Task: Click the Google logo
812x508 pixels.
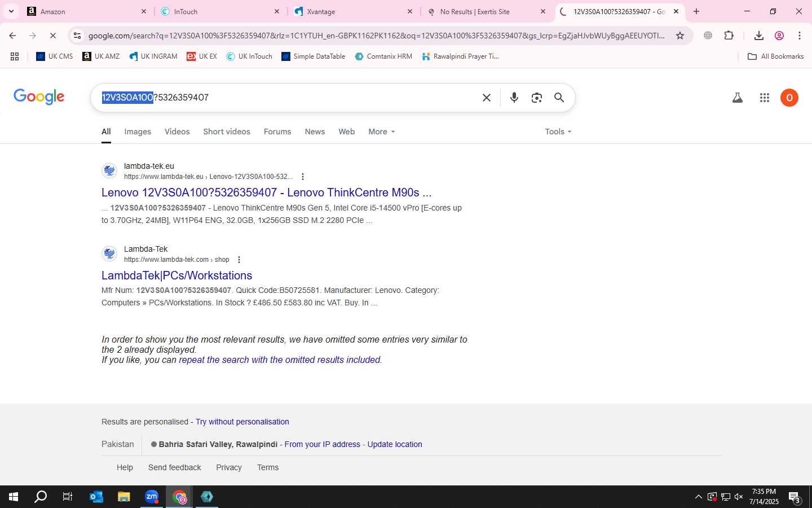Action: [39, 97]
